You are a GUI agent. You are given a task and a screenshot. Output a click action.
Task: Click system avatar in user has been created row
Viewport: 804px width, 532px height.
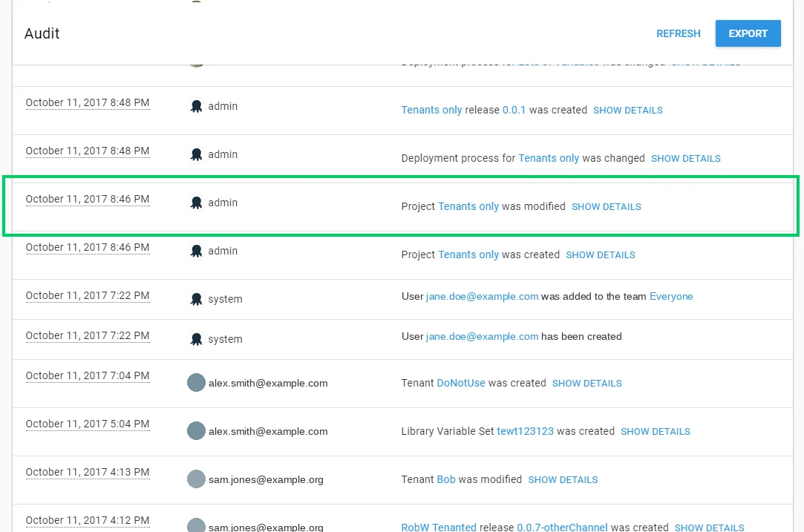click(196, 339)
